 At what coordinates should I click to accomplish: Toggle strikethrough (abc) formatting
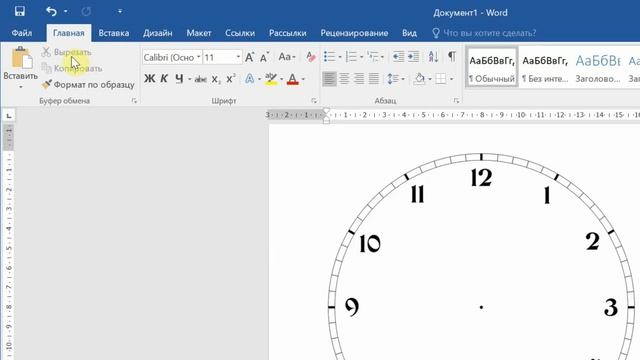200,79
